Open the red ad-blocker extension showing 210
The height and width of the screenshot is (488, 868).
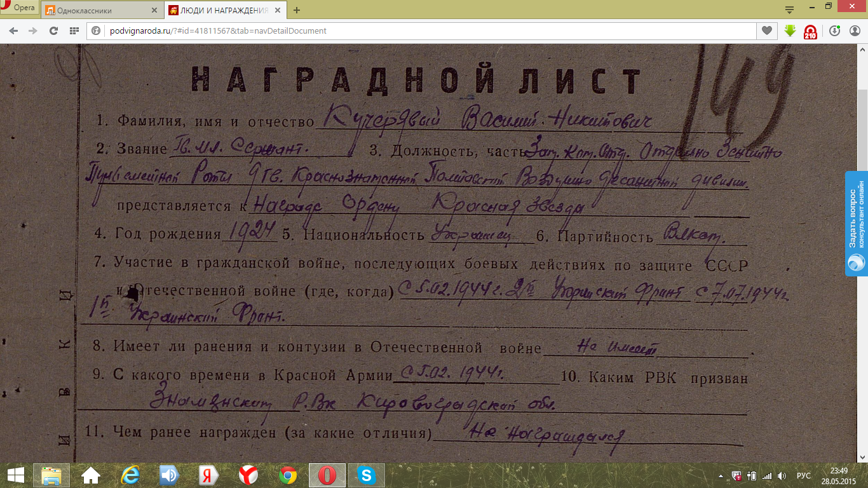[x=810, y=31]
